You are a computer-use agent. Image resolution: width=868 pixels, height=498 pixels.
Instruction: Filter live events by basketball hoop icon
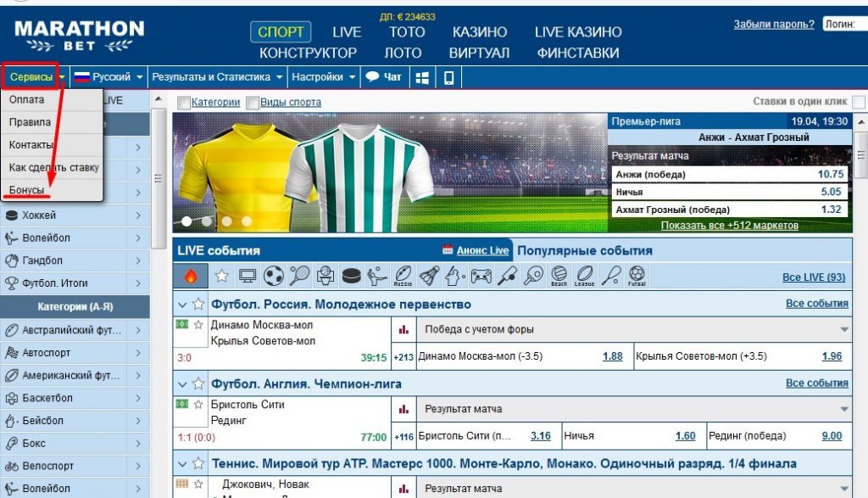pos(325,276)
